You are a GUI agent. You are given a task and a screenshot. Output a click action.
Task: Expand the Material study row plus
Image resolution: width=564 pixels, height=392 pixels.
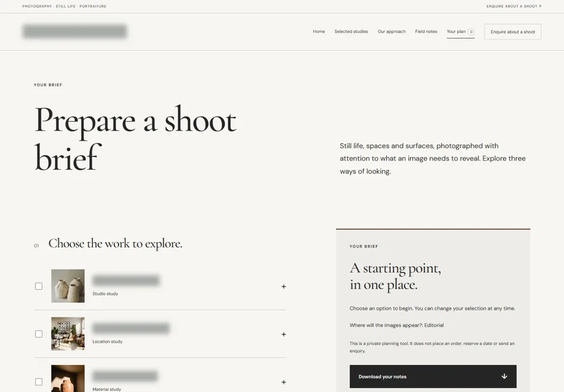pos(283,382)
